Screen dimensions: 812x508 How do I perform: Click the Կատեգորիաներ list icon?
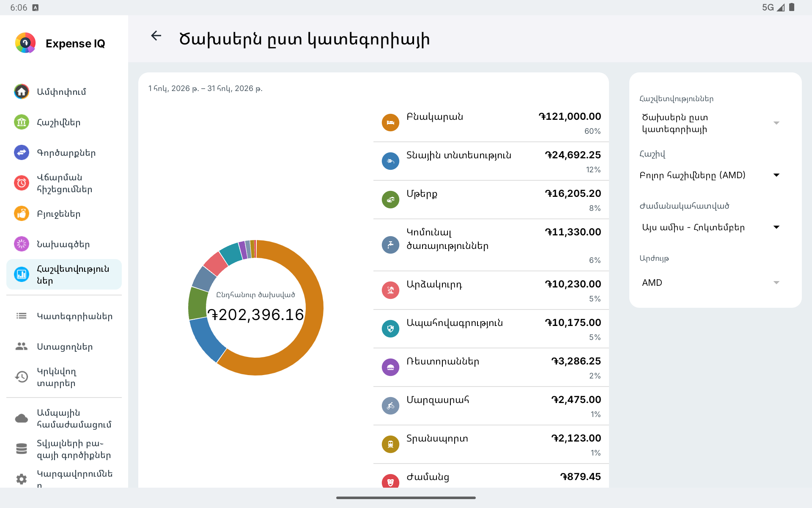point(22,316)
